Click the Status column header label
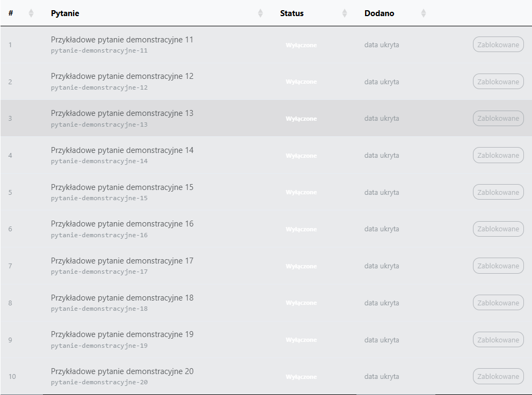This screenshot has height=395, width=532. click(x=292, y=13)
